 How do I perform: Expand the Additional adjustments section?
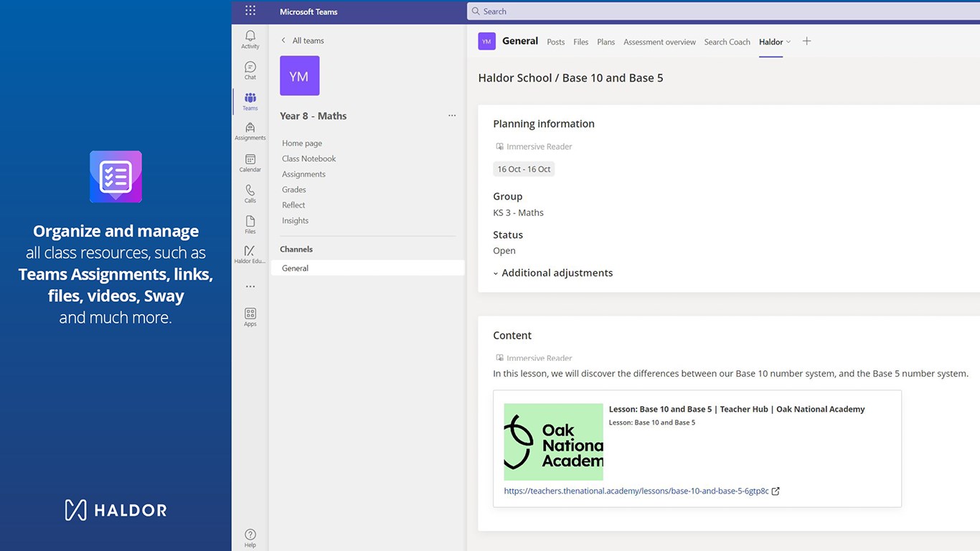tap(553, 273)
